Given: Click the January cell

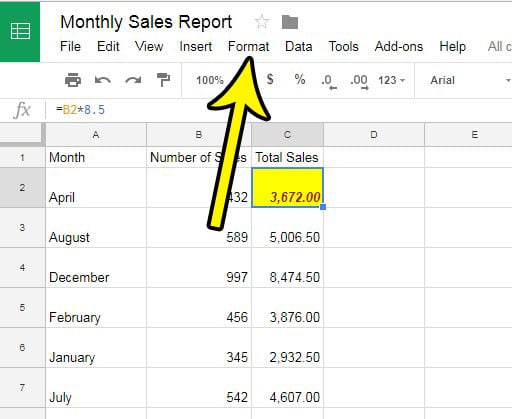Looking at the screenshot, I should pos(96,347).
